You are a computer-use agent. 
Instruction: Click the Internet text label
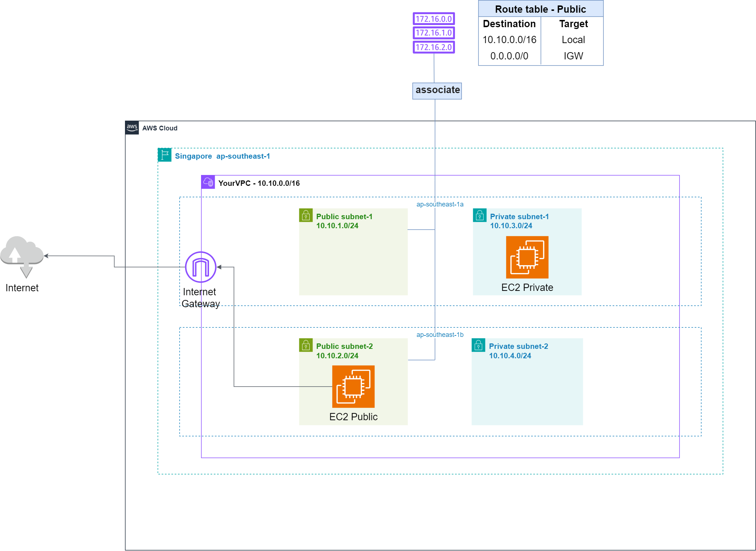click(x=22, y=288)
